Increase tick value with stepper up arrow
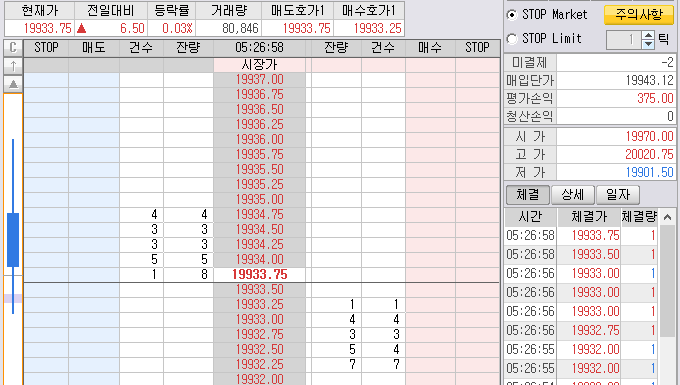This screenshot has height=385, width=680. pyautogui.click(x=648, y=35)
